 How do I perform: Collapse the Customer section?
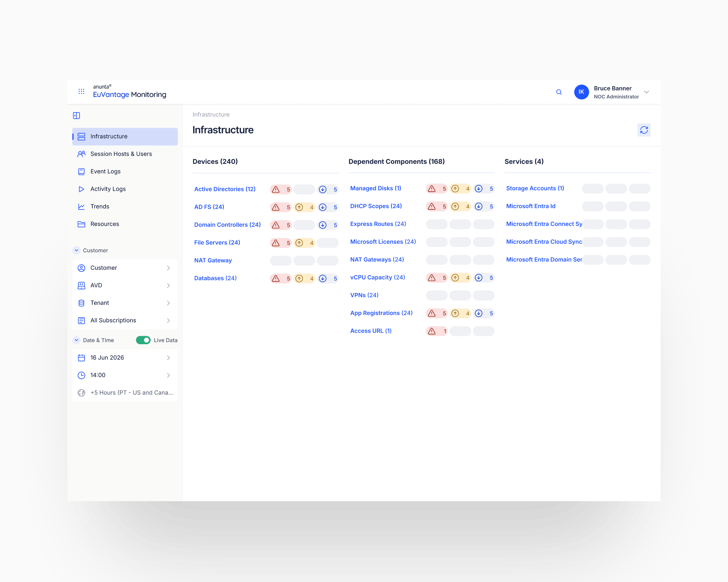point(76,250)
